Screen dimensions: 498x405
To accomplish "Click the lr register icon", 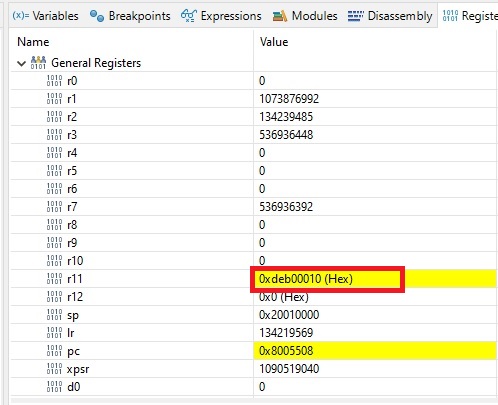I will [54, 333].
